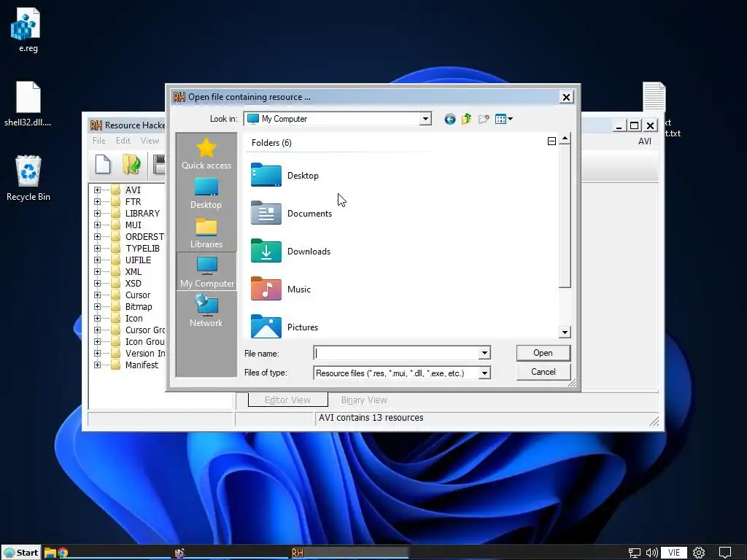The height and width of the screenshot is (560, 747).
Task: Click the back arrow icon in the Open dialog
Action: click(x=449, y=119)
